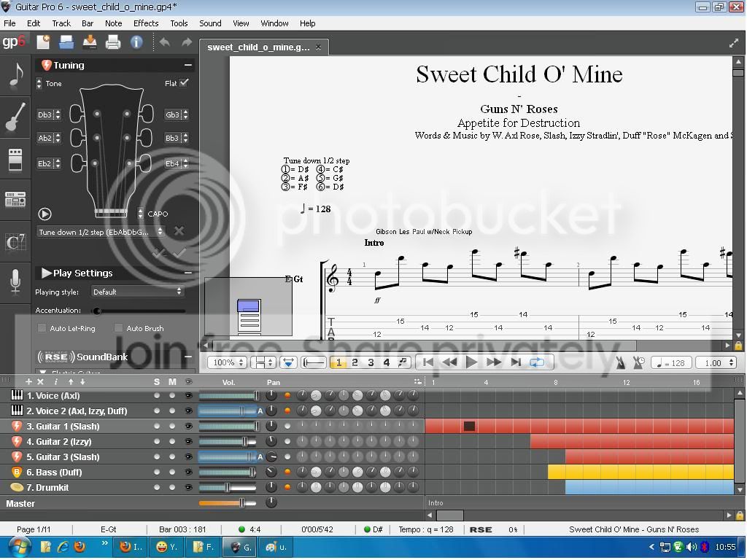Open the Playing style Default dropdown
This screenshot has width=747, height=560.
(136, 292)
